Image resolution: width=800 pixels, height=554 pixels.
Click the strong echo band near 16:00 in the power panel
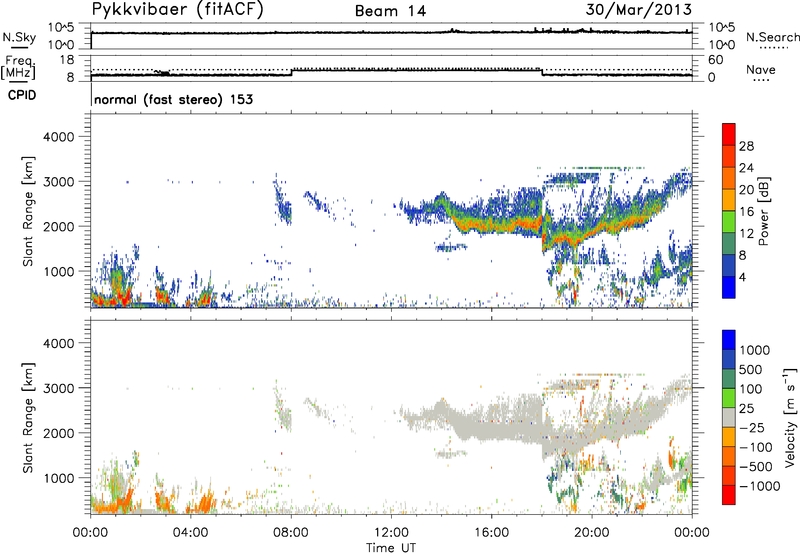[x=491, y=226]
